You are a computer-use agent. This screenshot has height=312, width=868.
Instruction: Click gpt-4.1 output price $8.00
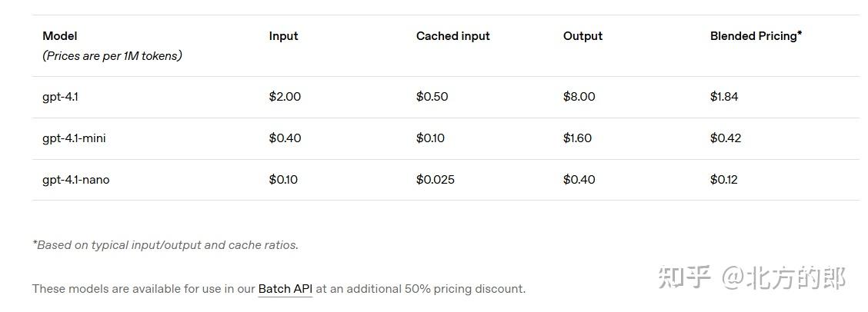click(x=579, y=97)
